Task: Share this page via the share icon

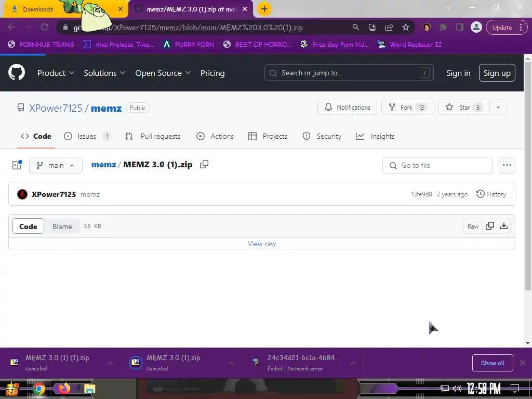Action: (x=389, y=27)
